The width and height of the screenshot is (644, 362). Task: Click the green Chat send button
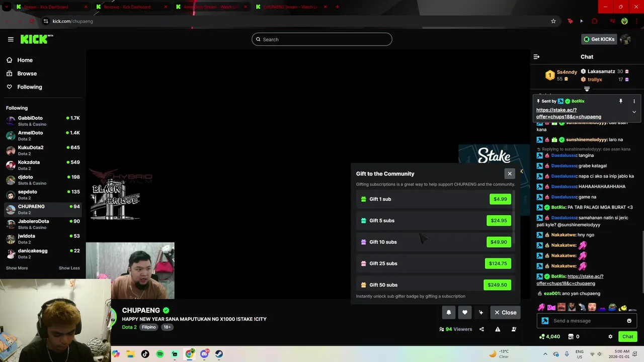pyautogui.click(x=627, y=336)
